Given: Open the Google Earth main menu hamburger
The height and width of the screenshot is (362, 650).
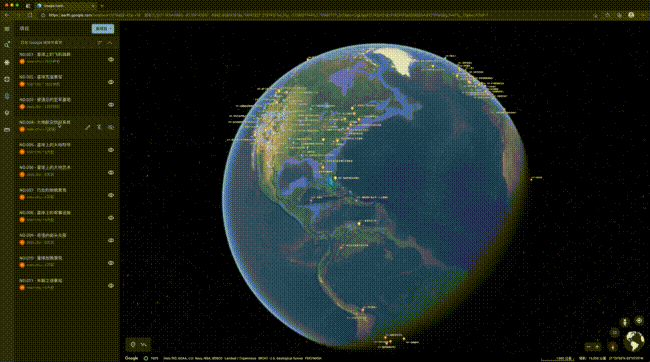Looking at the screenshot, I should point(7,29).
